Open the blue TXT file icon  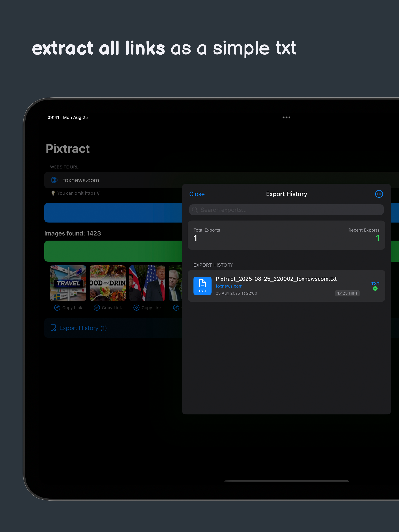[x=202, y=286]
